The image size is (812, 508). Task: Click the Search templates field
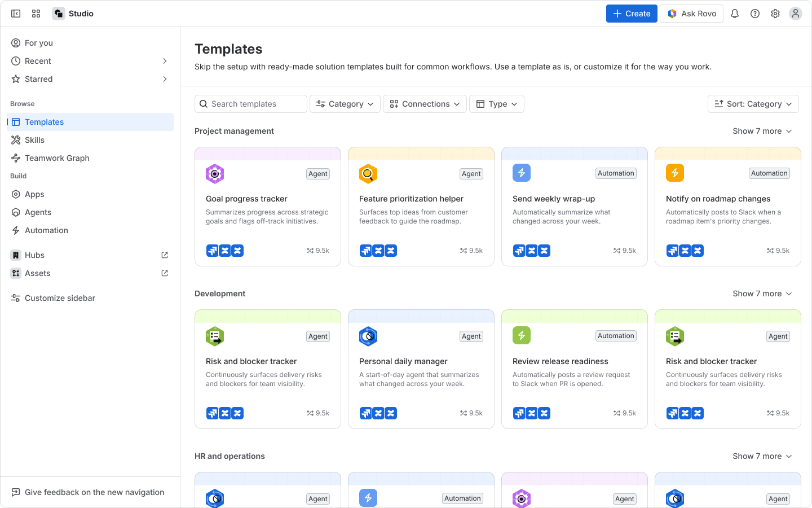[251, 104]
